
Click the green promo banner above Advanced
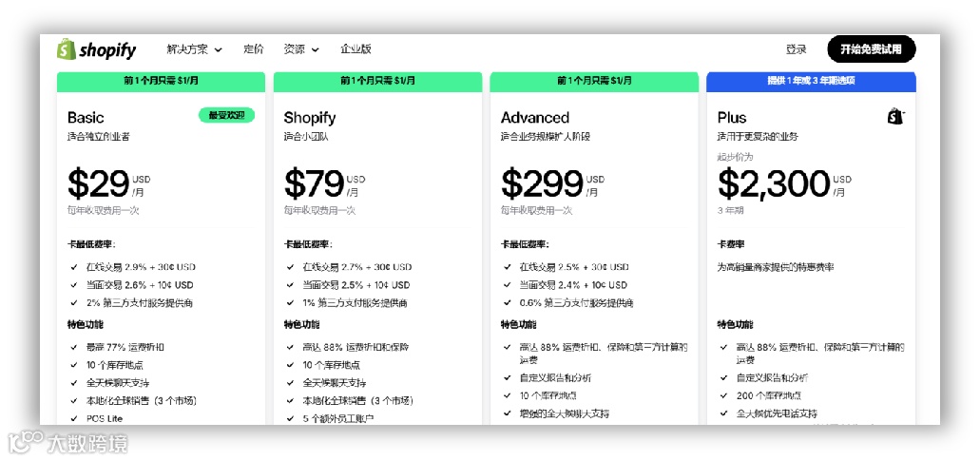(x=594, y=82)
